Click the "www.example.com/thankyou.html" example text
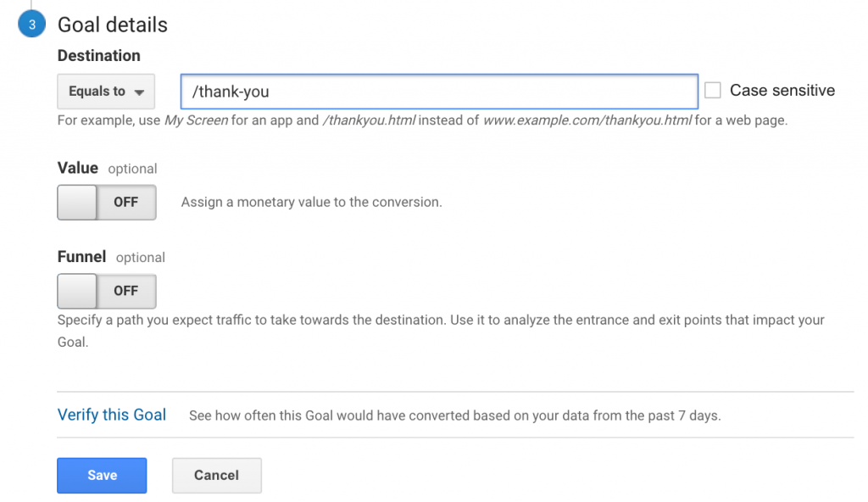Screen dimensions: 868x502 click(x=587, y=120)
